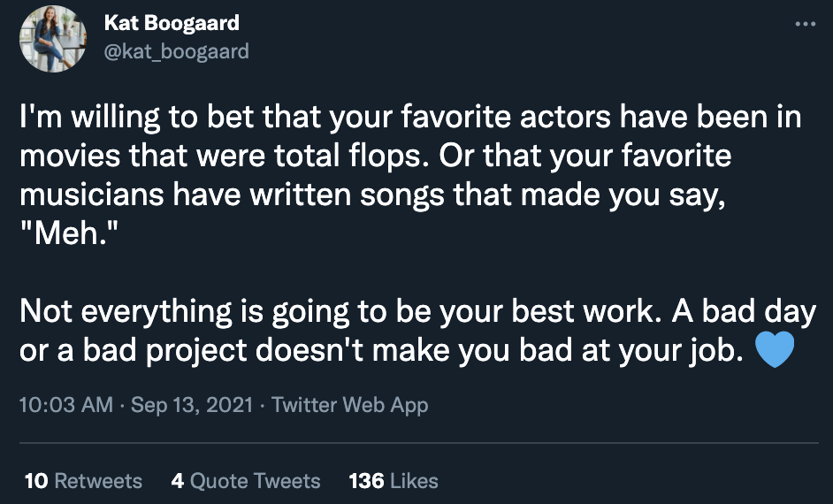
Task: Select the divider line above the tweet stats
Action: pos(418,442)
